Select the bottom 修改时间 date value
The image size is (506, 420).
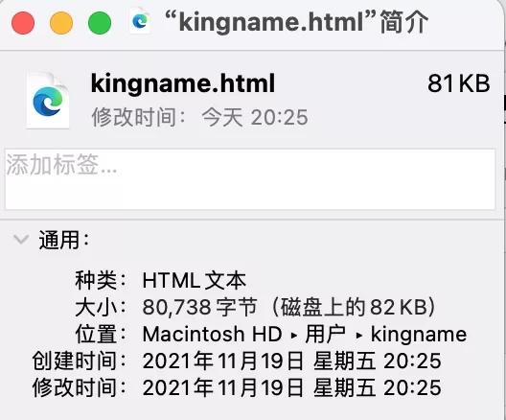(x=291, y=387)
